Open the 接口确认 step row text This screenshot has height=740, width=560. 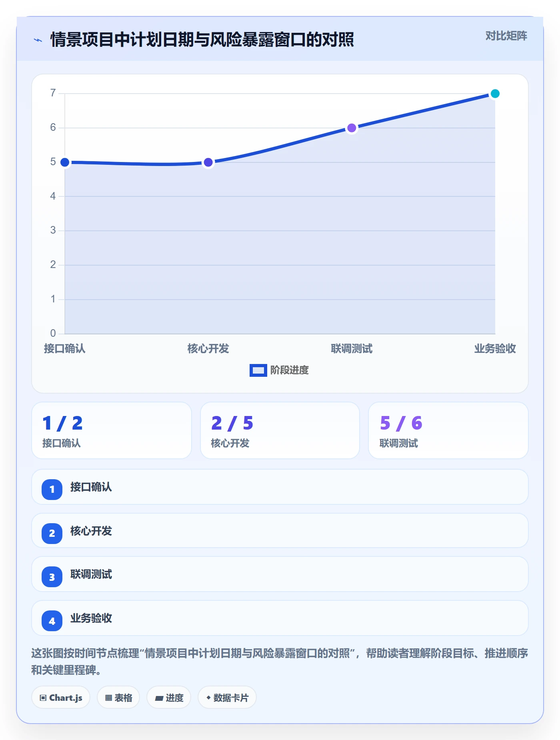91,487
